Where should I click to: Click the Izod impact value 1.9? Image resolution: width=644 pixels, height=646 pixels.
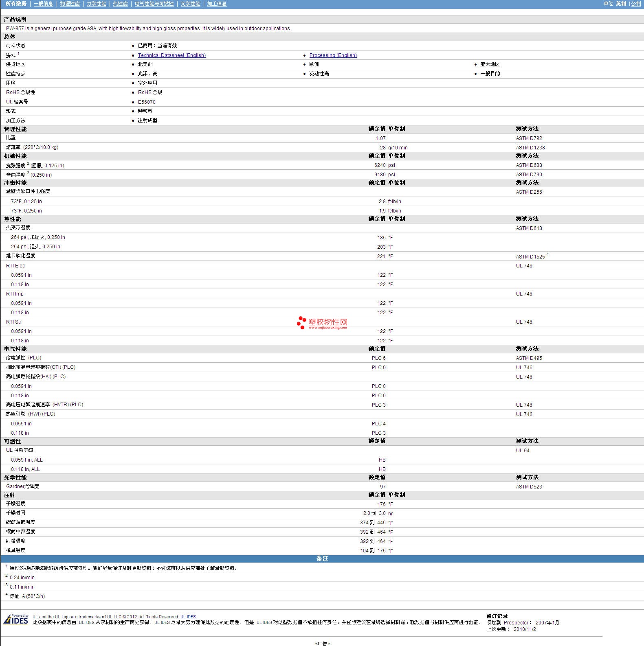382,211
